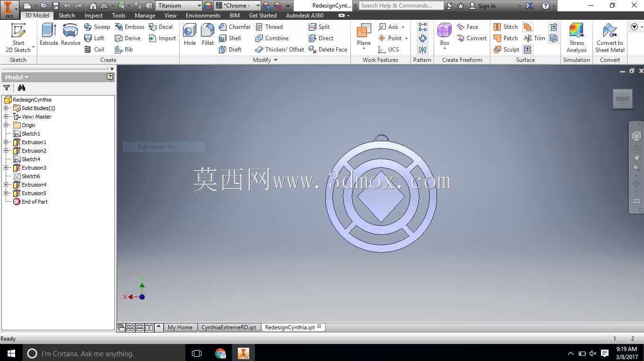Switch to the Sketch ribbon tab
This screenshot has width=644, height=361.
tap(67, 16)
